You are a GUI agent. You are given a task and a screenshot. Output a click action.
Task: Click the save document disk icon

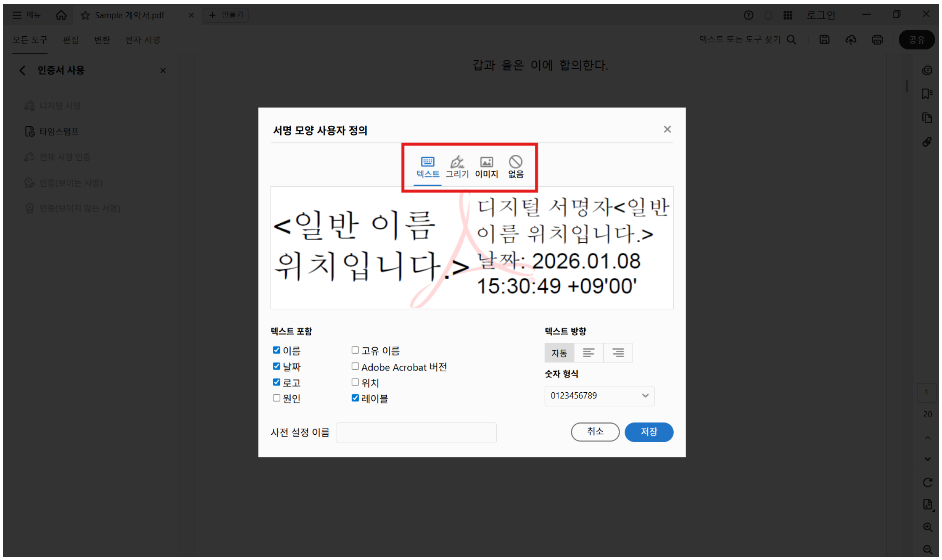[x=824, y=40]
